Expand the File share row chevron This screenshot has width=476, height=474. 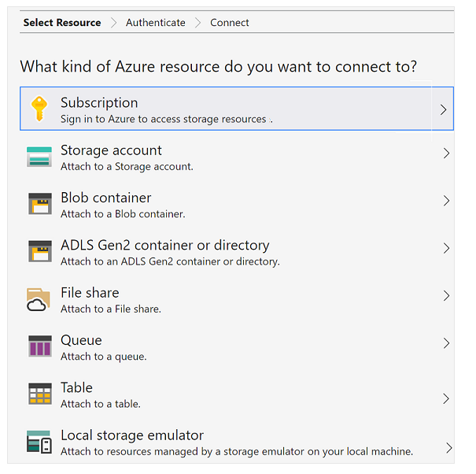click(446, 296)
